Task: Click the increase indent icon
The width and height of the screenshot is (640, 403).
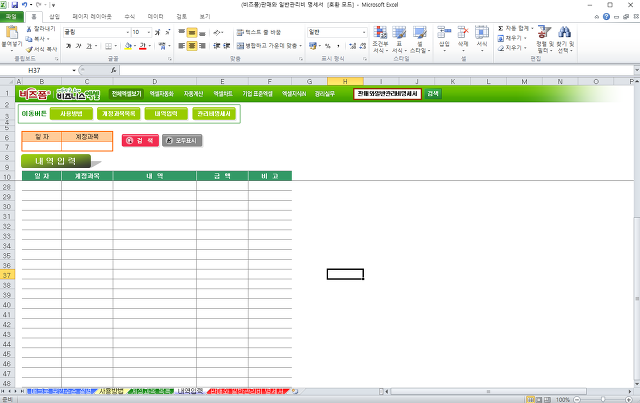Action: point(227,46)
